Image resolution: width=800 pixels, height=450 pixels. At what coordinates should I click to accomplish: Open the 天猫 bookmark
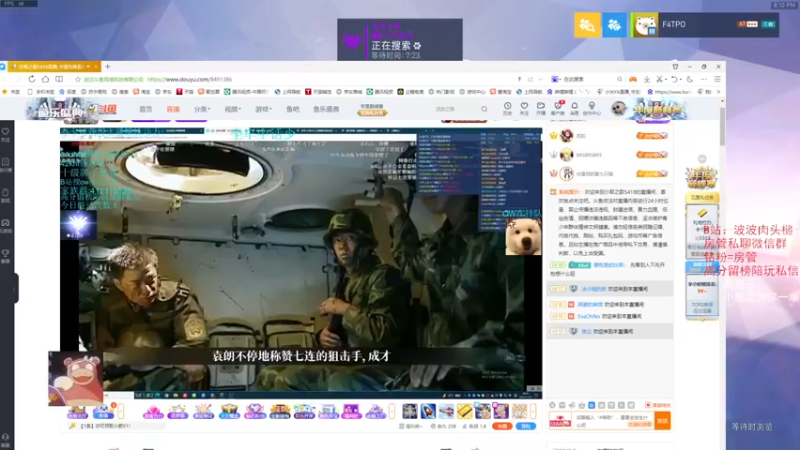185,92
